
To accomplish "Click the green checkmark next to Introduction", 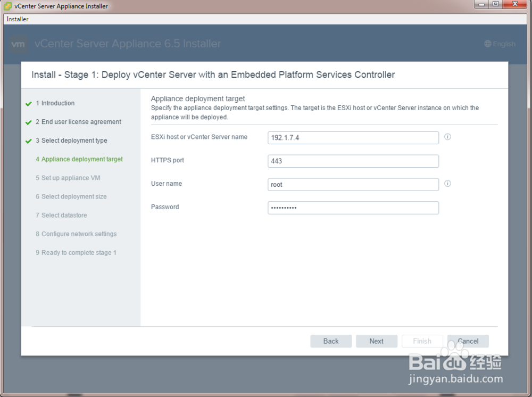I will point(29,104).
